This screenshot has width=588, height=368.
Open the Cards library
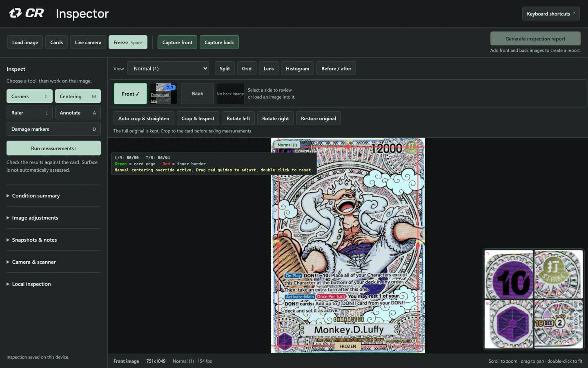click(56, 42)
